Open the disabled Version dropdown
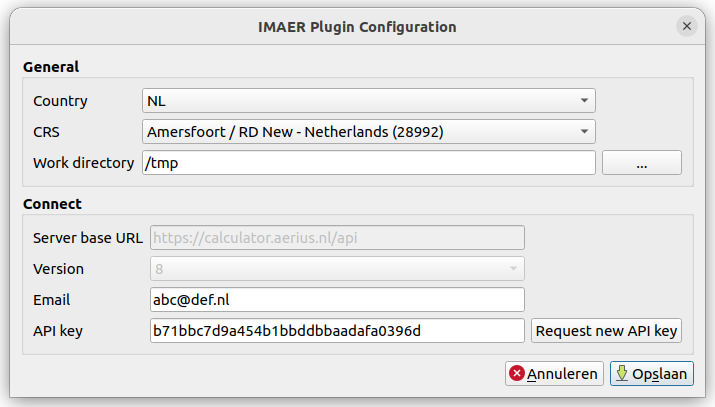The image size is (715, 407). point(337,269)
